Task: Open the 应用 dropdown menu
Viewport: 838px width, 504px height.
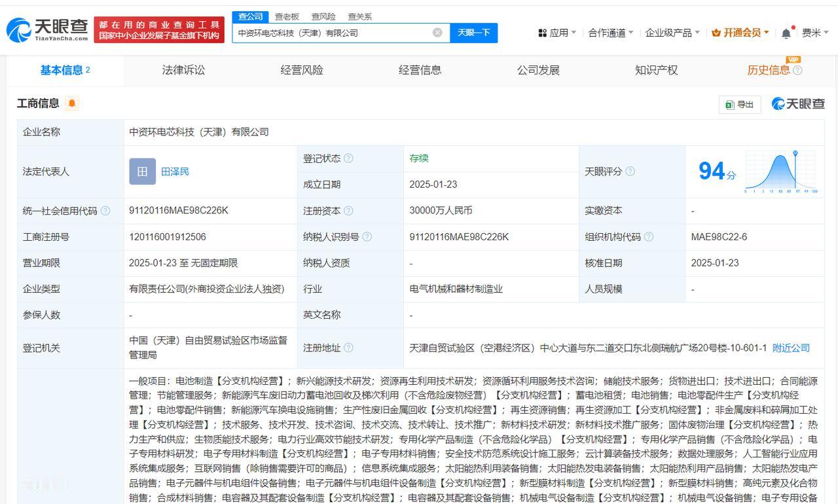Action: pyautogui.click(x=557, y=33)
